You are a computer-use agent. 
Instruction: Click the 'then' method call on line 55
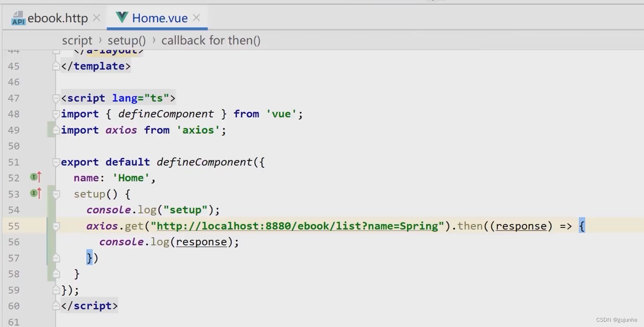click(470, 226)
